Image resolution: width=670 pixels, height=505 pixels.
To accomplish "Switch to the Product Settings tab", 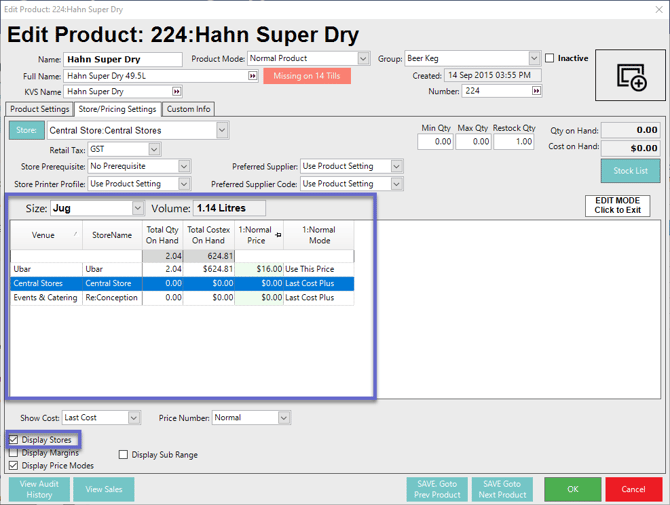I will coord(40,109).
